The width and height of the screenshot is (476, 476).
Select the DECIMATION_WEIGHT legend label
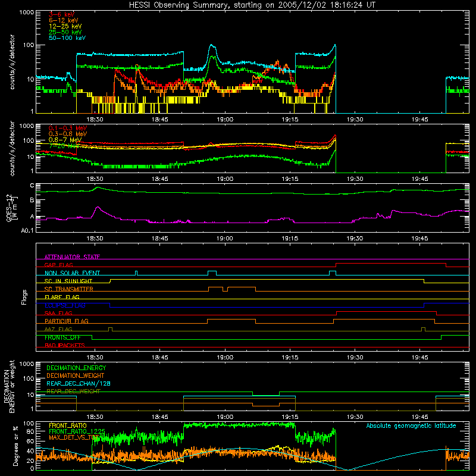76,375
